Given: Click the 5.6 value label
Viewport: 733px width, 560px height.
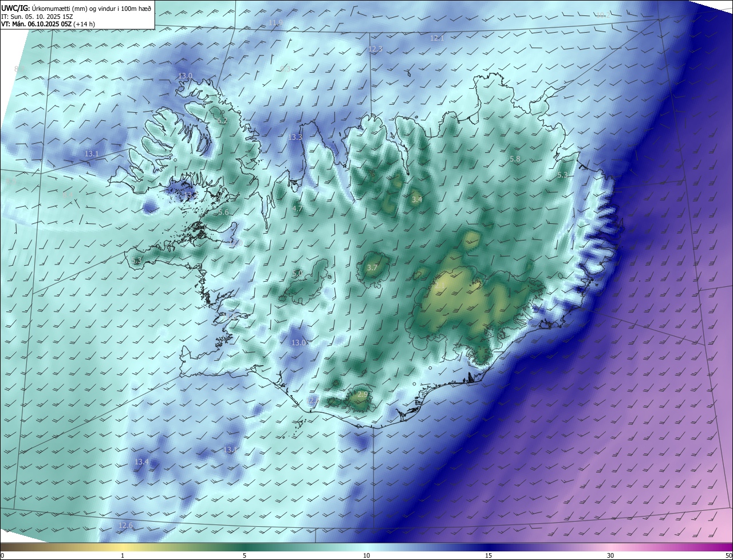Looking at the screenshot, I should tap(223, 212).
